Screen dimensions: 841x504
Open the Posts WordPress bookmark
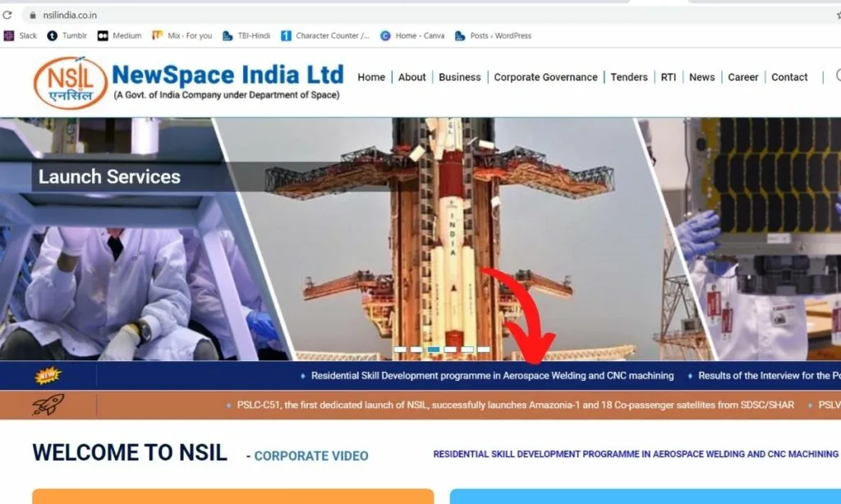click(494, 36)
